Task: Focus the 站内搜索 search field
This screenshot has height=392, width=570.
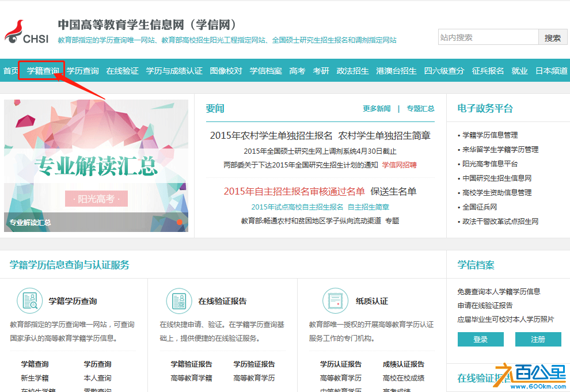Action: coord(488,37)
